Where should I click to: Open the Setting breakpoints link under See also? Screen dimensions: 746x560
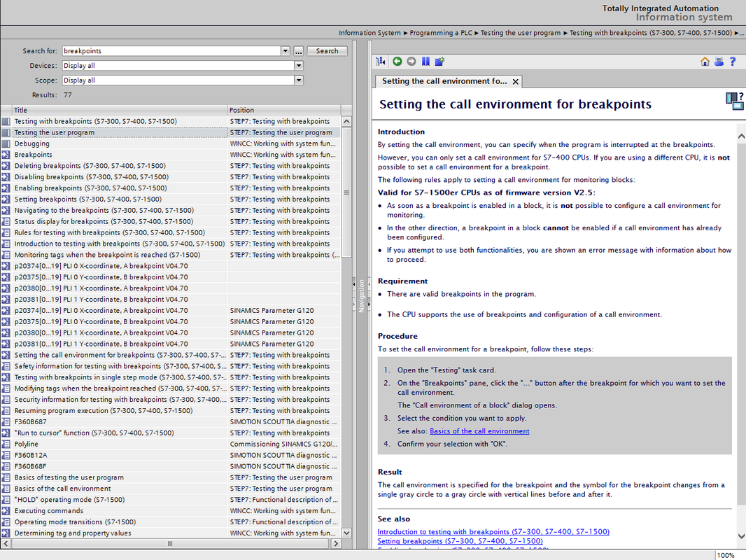point(460,541)
